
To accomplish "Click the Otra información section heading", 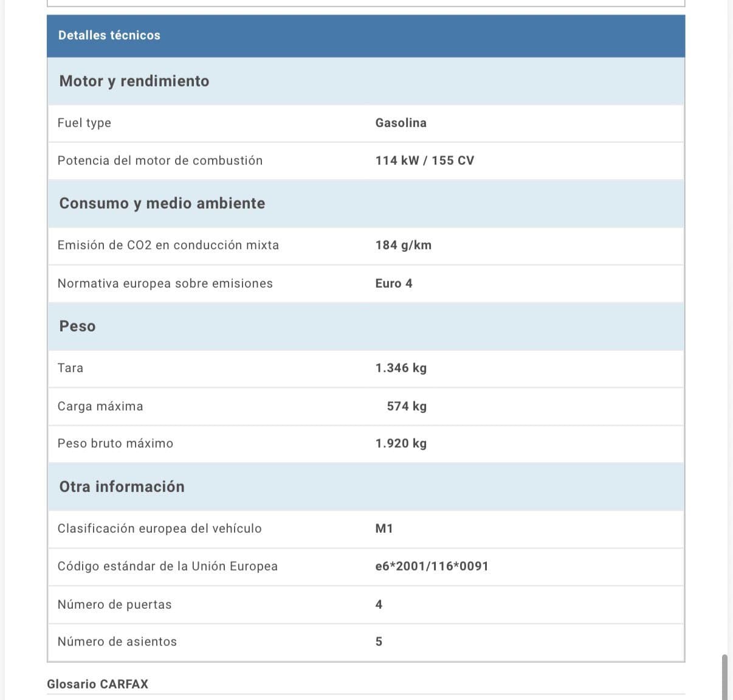I will (x=122, y=487).
